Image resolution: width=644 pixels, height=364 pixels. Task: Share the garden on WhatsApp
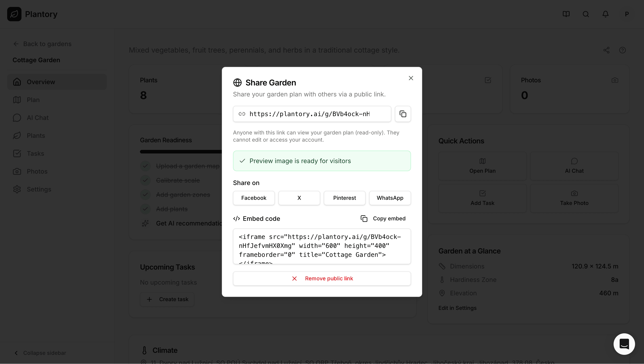390,198
